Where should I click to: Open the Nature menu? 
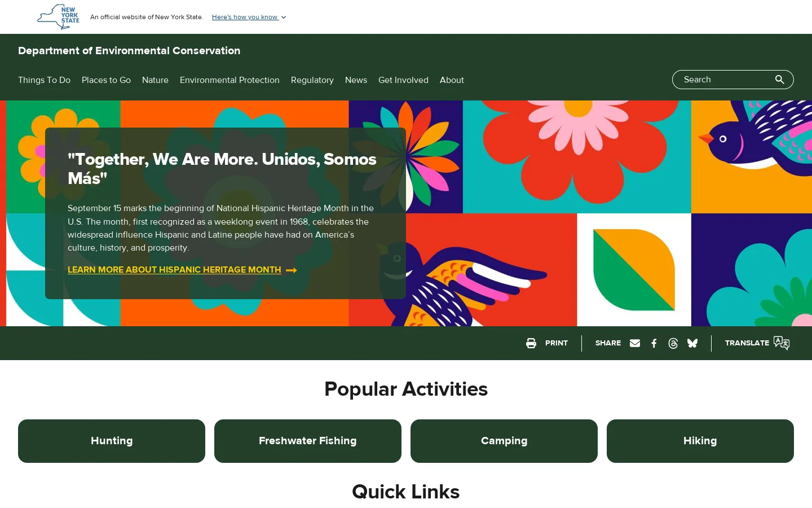[155, 80]
